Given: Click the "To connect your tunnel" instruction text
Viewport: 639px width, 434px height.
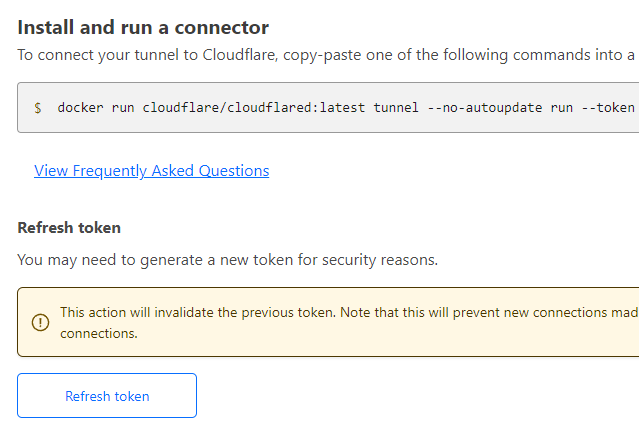Looking at the screenshot, I should [x=100, y=54].
